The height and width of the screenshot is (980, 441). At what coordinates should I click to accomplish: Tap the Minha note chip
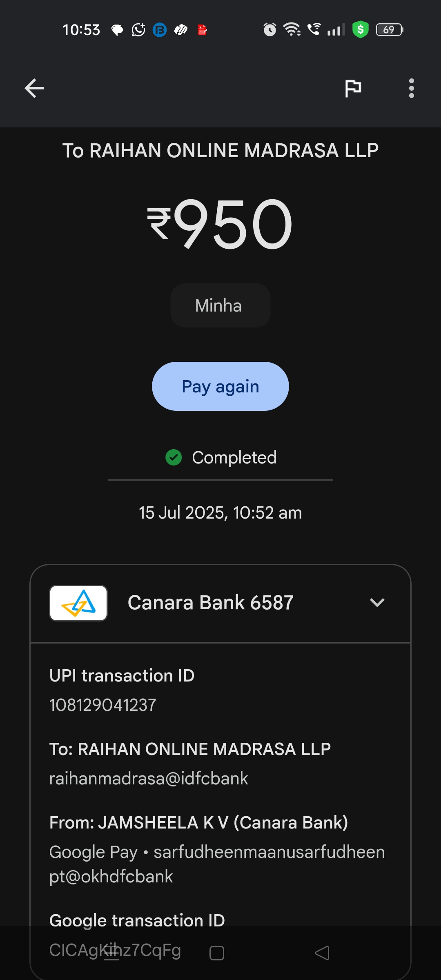coord(220,305)
